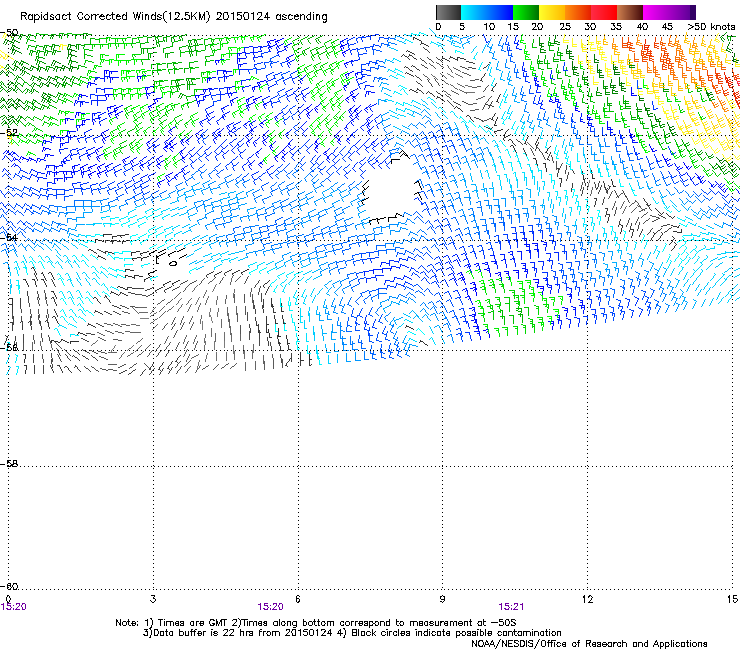This screenshot has height=650, width=740.
Task: Select the cyan 5-10 knots color swatch
Action: pyautogui.click(x=474, y=12)
